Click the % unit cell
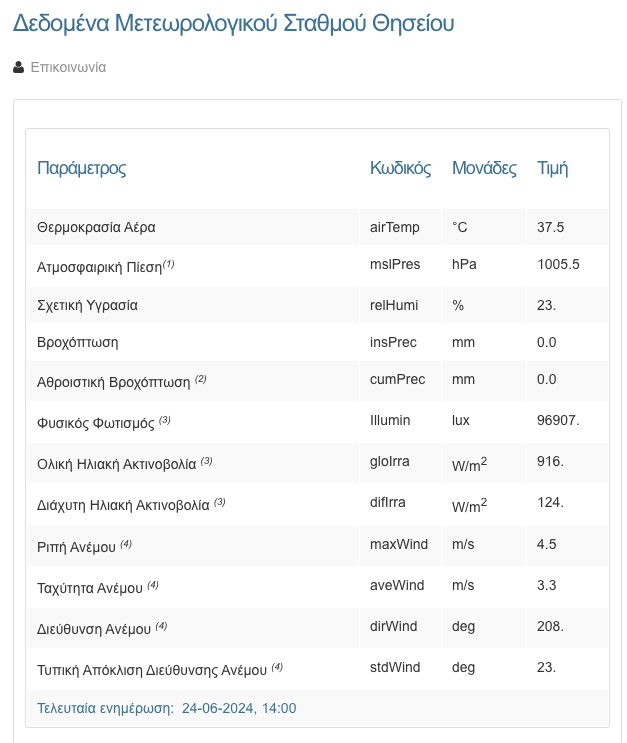 pos(458,305)
